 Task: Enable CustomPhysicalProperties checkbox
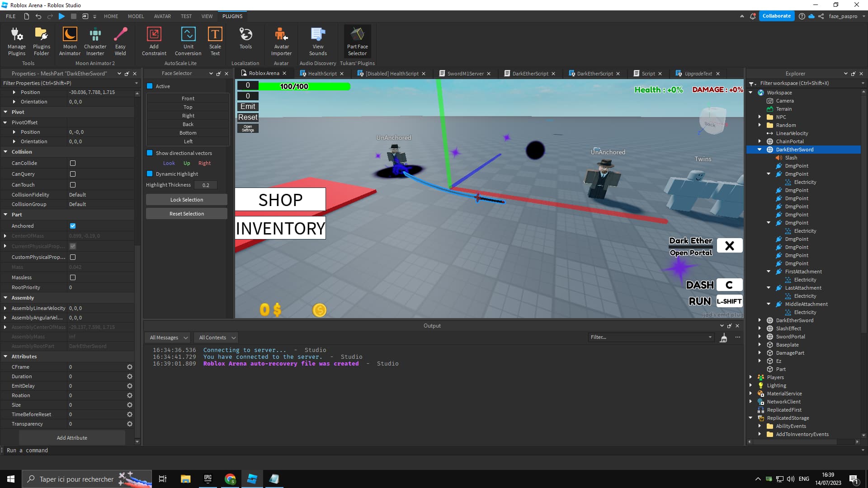coord(73,257)
